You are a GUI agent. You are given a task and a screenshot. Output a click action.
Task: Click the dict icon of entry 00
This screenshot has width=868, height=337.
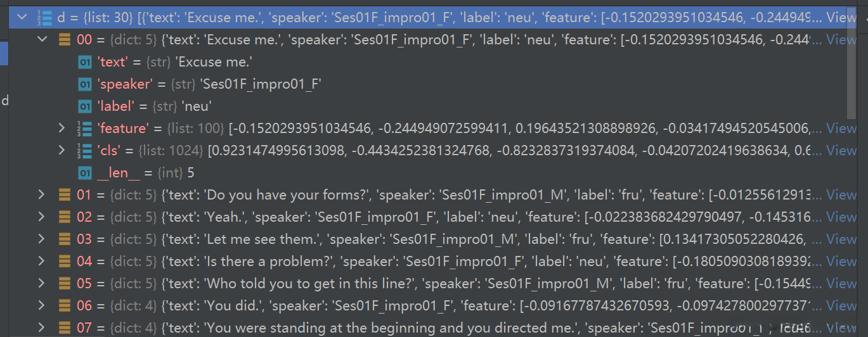pos(64,39)
